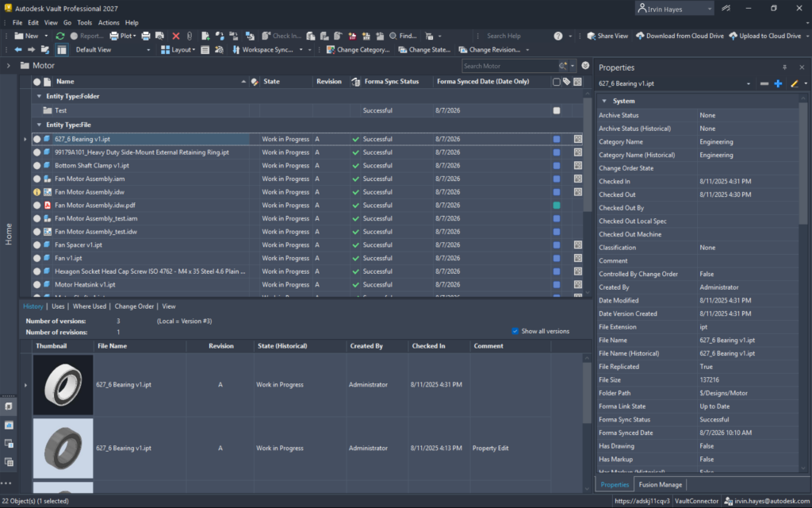The height and width of the screenshot is (508, 812).
Task: Click the Change Category button
Action: coord(358,50)
